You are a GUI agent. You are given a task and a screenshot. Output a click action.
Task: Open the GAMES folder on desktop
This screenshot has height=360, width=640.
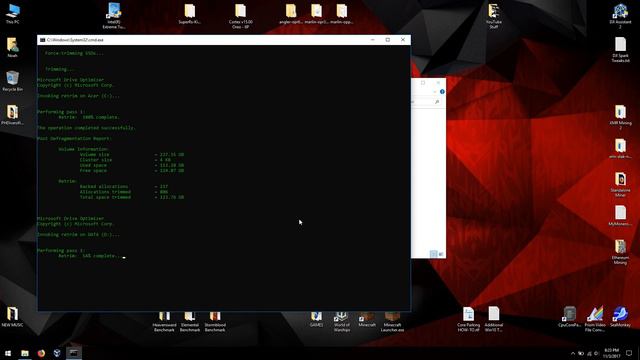coord(316,319)
